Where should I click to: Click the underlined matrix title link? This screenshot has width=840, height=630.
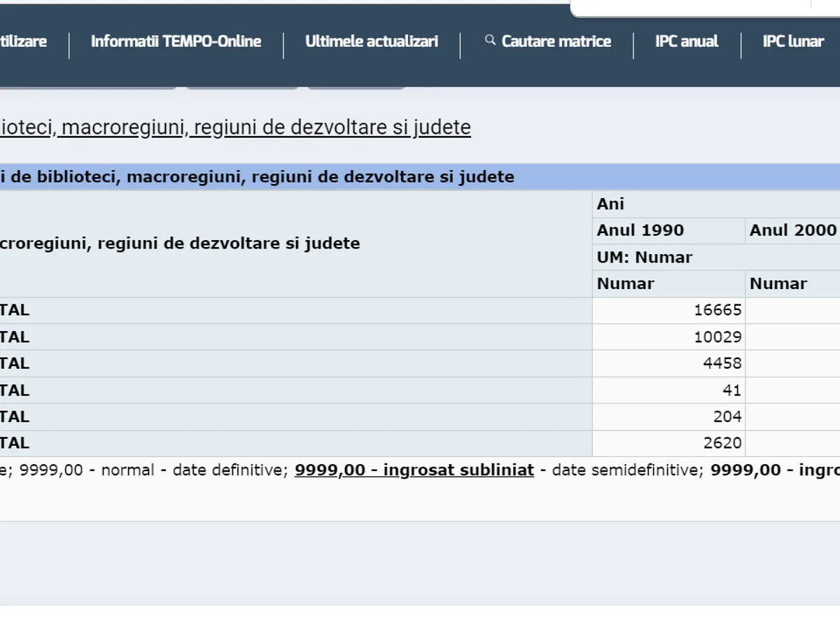coord(234,127)
